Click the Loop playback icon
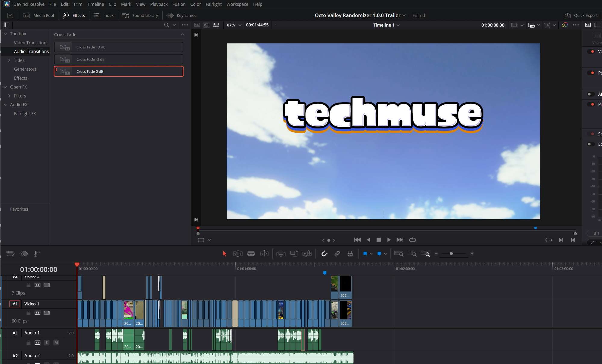 pyautogui.click(x=412, y=240)
